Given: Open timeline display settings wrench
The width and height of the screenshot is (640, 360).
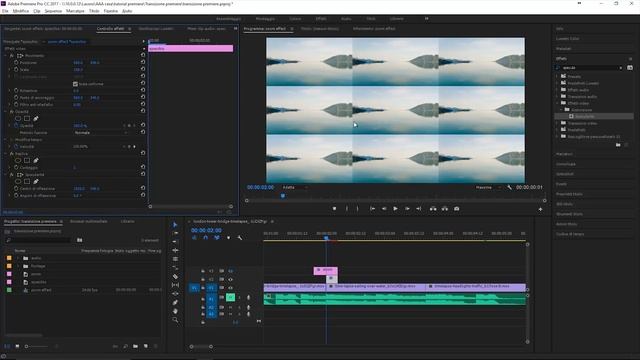Looking at the screenshot, I should click(240, 238).
